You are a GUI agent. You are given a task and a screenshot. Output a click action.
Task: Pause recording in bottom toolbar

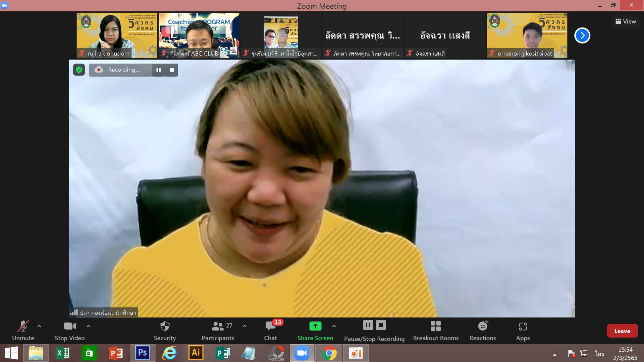[x=368, y=325]
